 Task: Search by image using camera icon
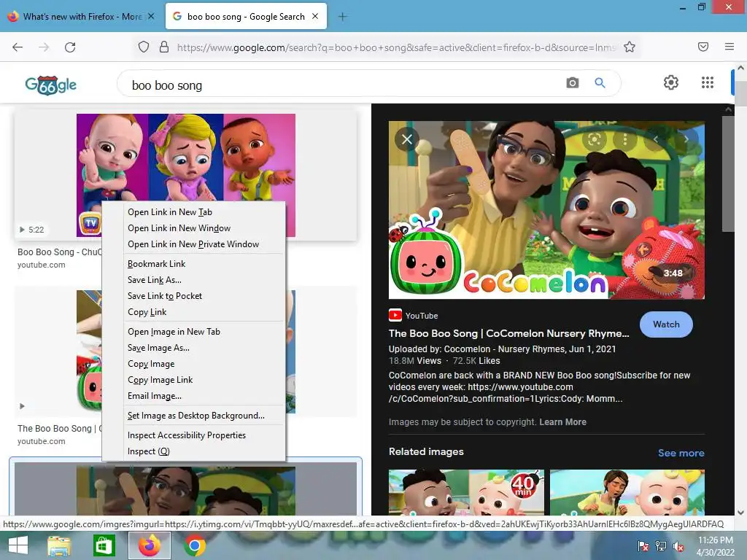coord(572,83)
